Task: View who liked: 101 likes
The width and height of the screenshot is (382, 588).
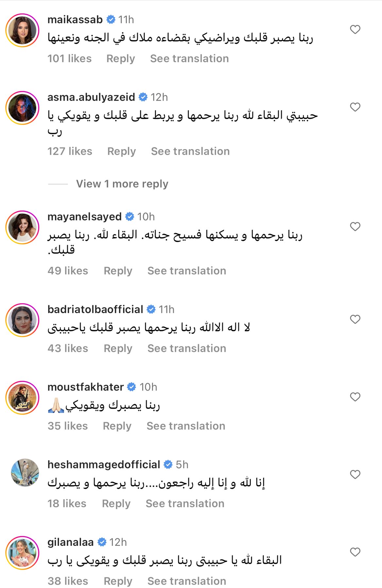Action: point(69,58)
